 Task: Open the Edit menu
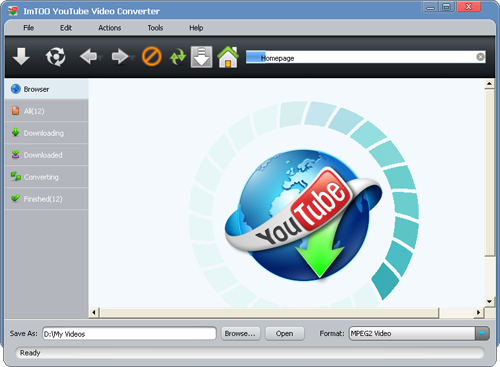[66, 28]
